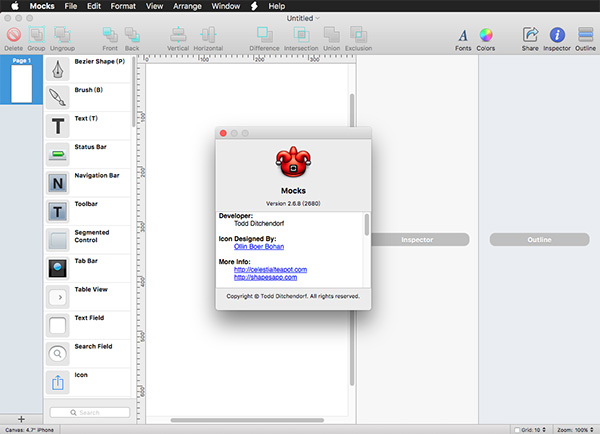Screen dimensions: 600x434
Task: Open the Format menu
Action: point(123,6)
